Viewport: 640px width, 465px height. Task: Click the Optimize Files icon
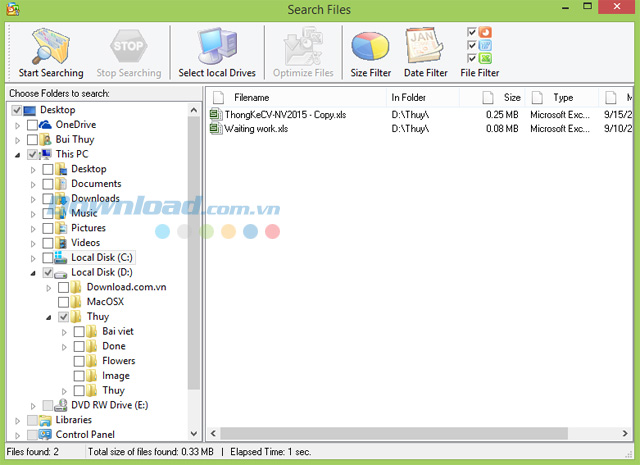click(303, 46)
